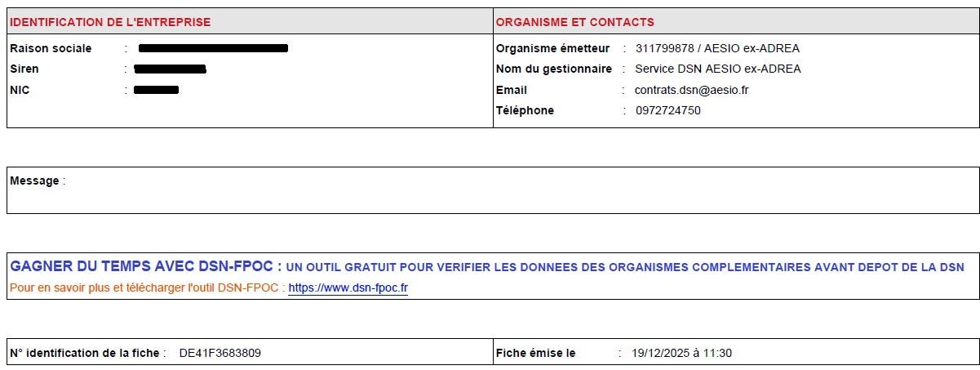
Task: Click the redacted NIC value
Action: point(156,90)
